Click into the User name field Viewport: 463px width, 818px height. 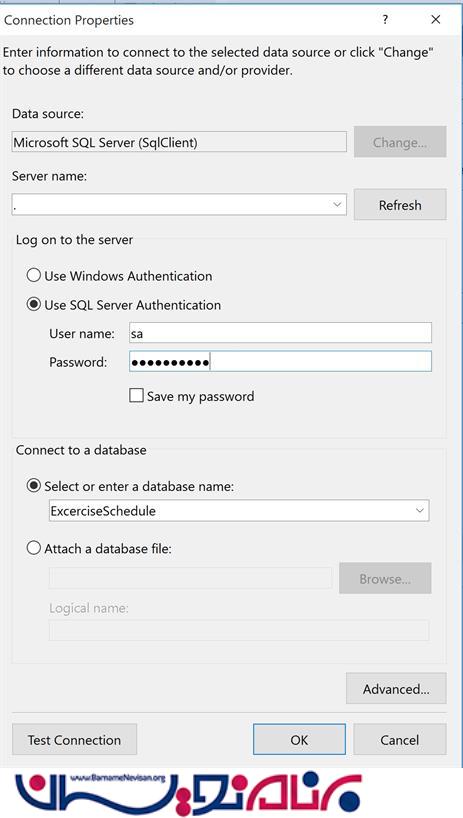point(281,333)
